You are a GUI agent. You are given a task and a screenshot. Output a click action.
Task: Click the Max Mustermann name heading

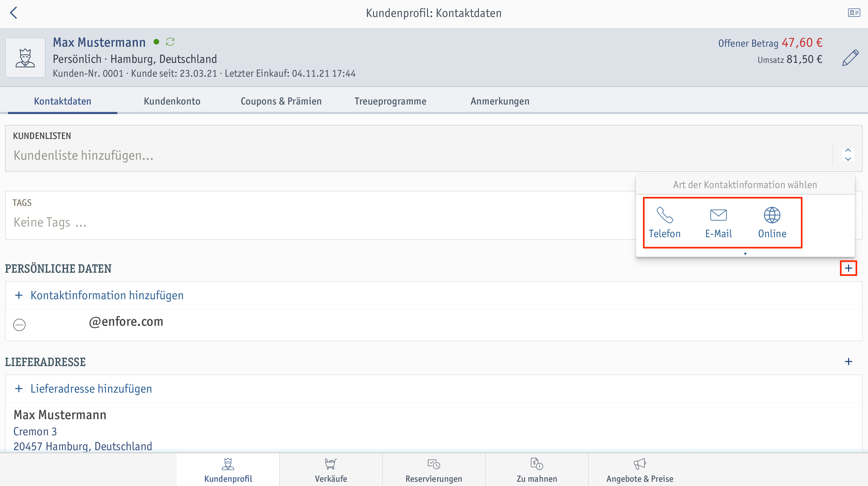click(x=99, y=42)
